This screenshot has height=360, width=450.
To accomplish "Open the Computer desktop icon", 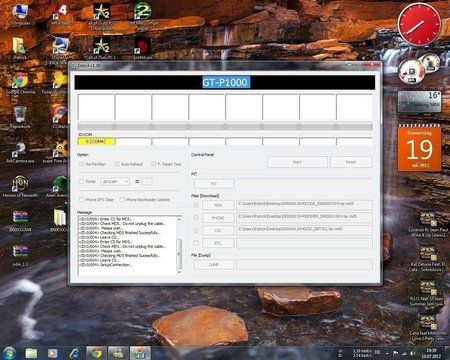I will click(x=20, y=15).
